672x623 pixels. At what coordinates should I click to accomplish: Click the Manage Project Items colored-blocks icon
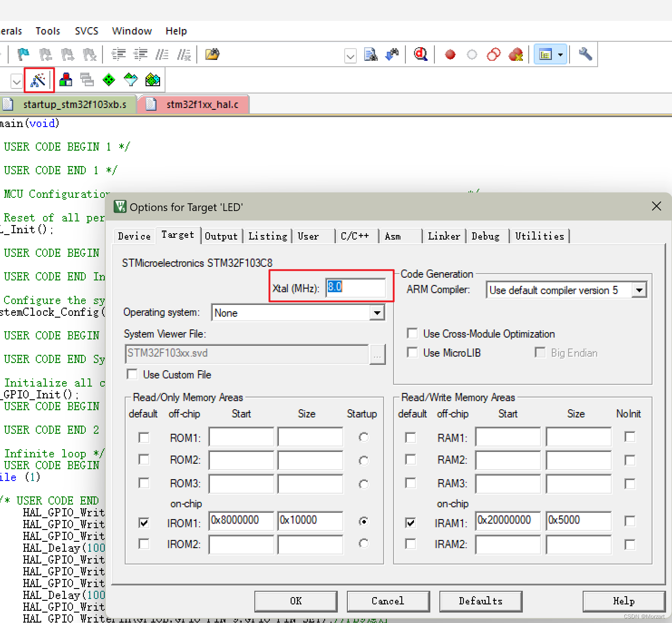point(66,80)
